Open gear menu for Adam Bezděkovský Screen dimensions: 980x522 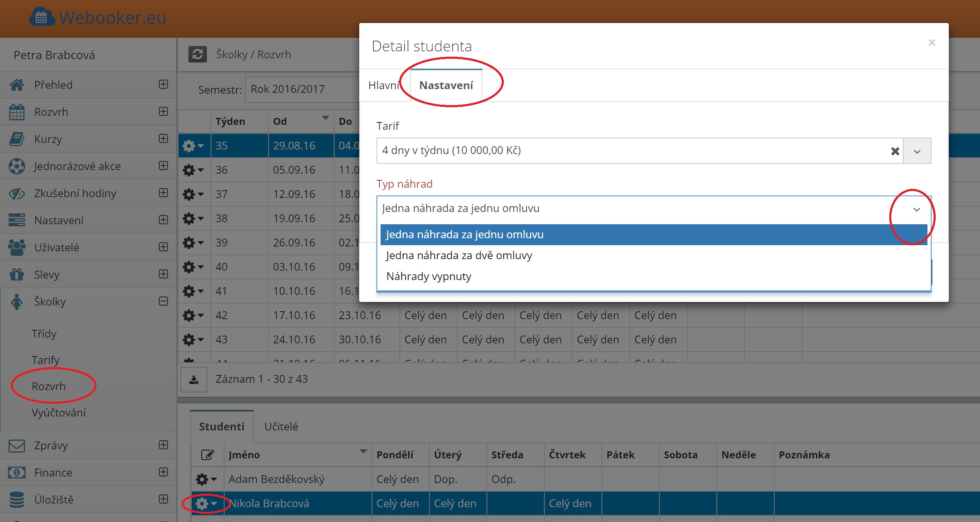click(207, 479)
